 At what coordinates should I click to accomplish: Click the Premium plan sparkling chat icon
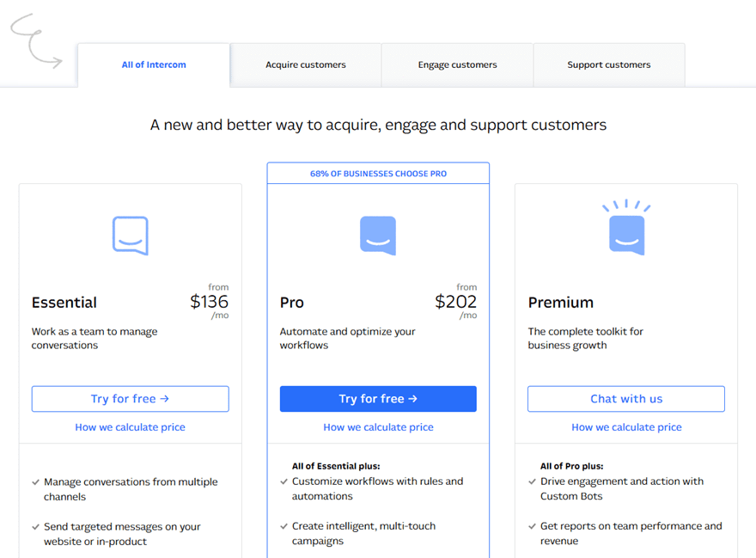pos(626,229)
